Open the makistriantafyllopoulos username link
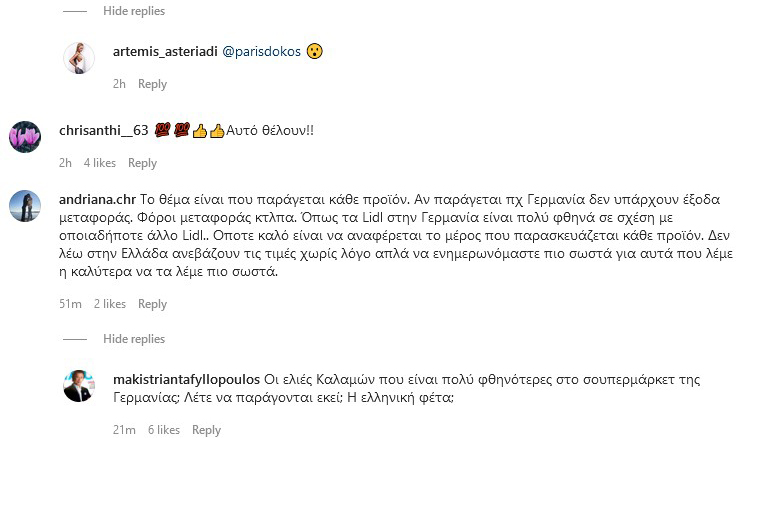 (x=186, y=379)
